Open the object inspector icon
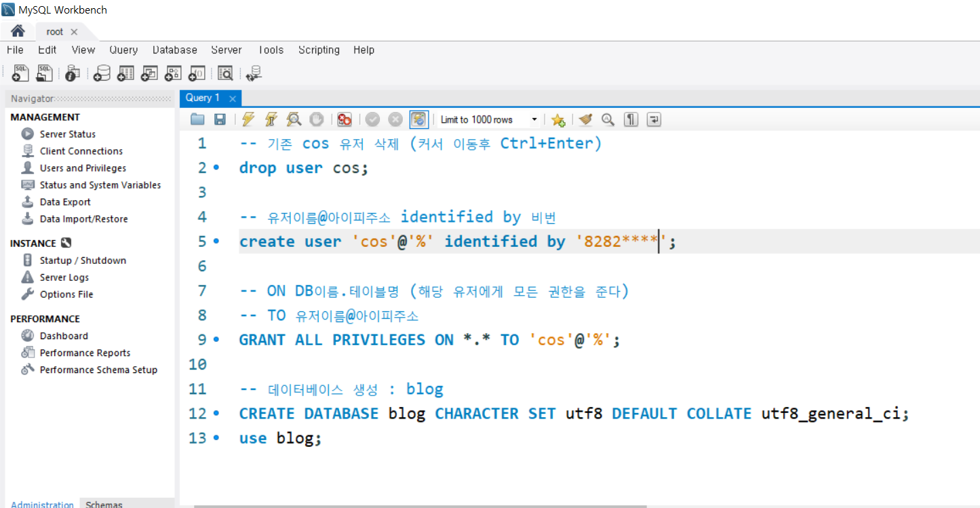980x508 pixels. click(x=73, y=73)
